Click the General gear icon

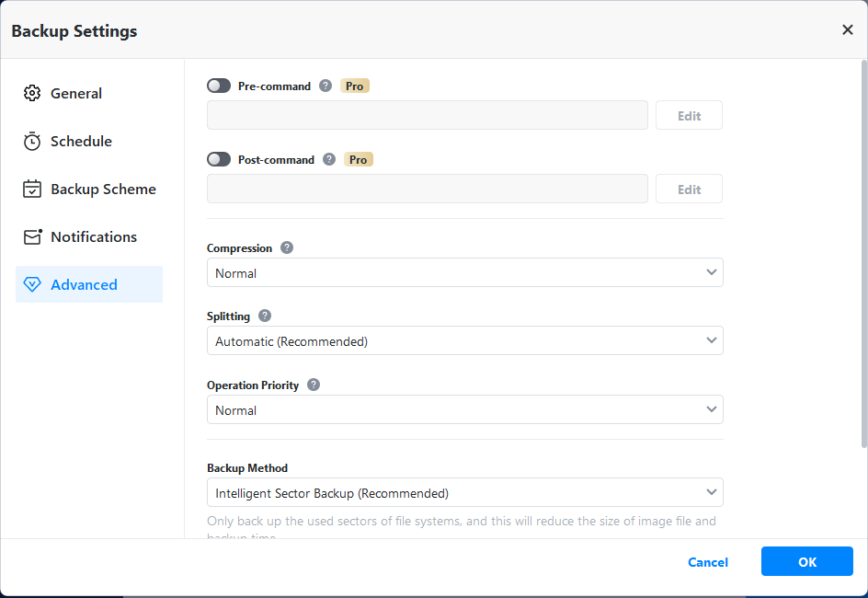(x=32, y=93)
